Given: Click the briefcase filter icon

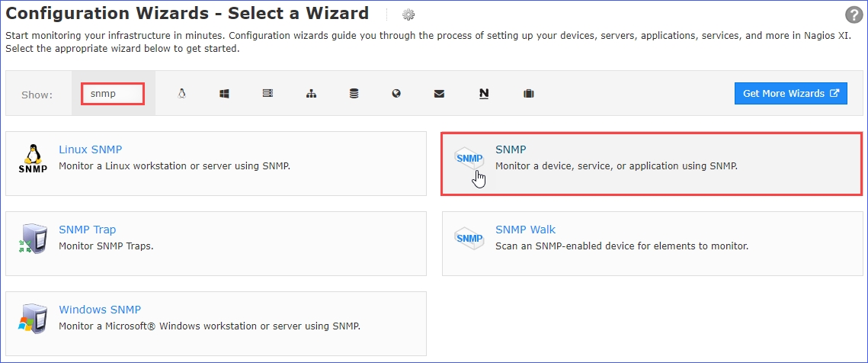Looking at the screenshot, I should 528,94.
